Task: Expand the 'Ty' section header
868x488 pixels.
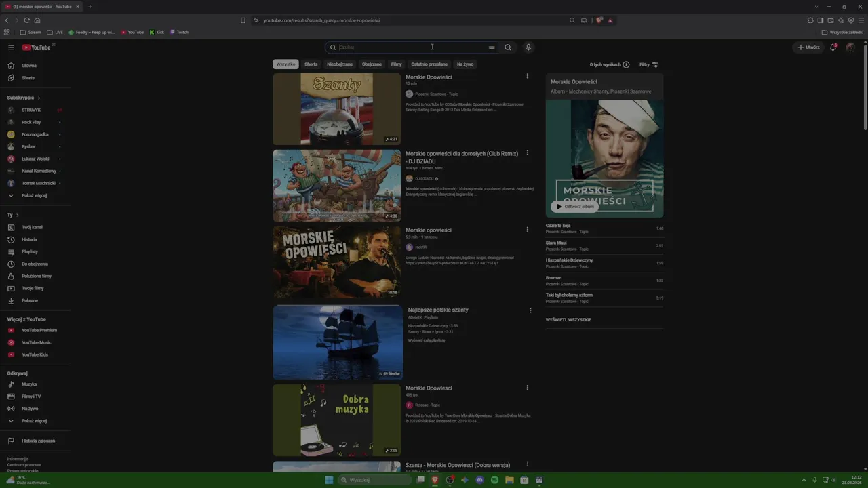Action: tap(13, 215)
